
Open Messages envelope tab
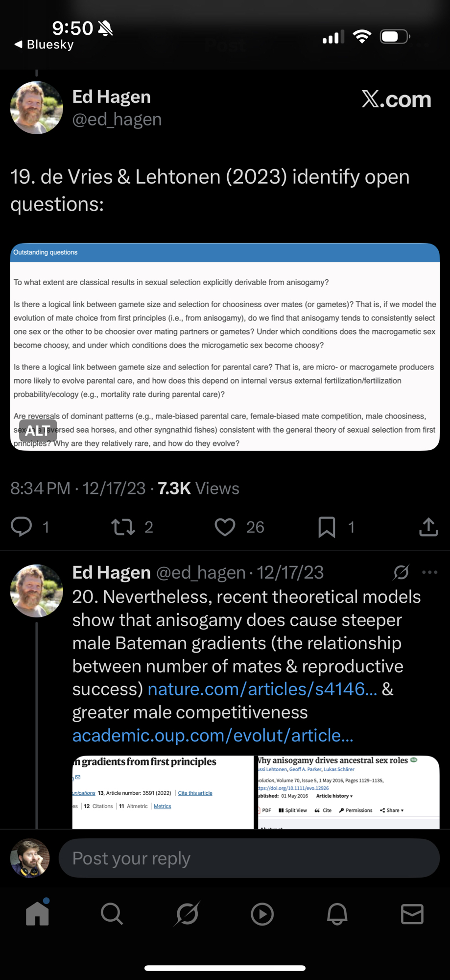click(412, 914)
